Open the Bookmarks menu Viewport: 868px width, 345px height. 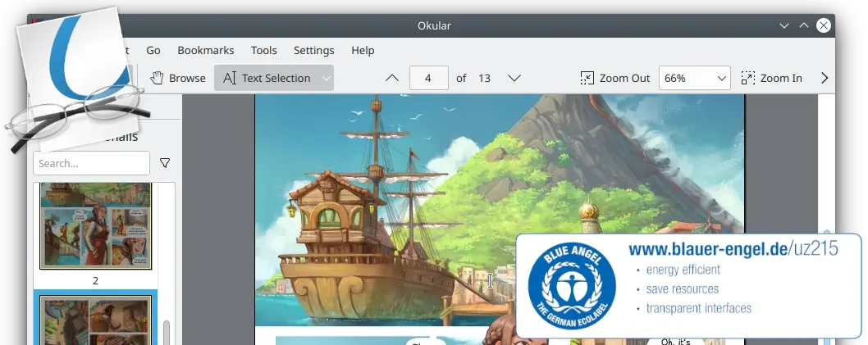click(205, 50)
